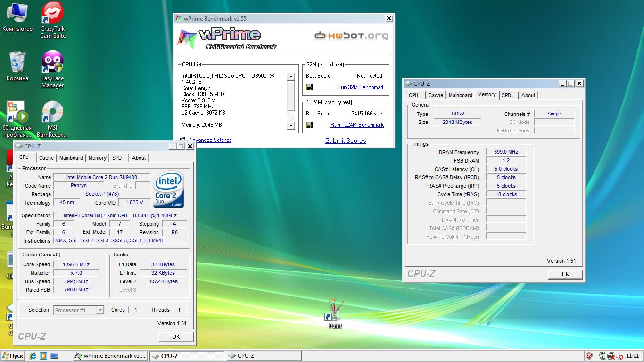
Task: Click the Channels # value Single
Action: click(x=554, y=114)
